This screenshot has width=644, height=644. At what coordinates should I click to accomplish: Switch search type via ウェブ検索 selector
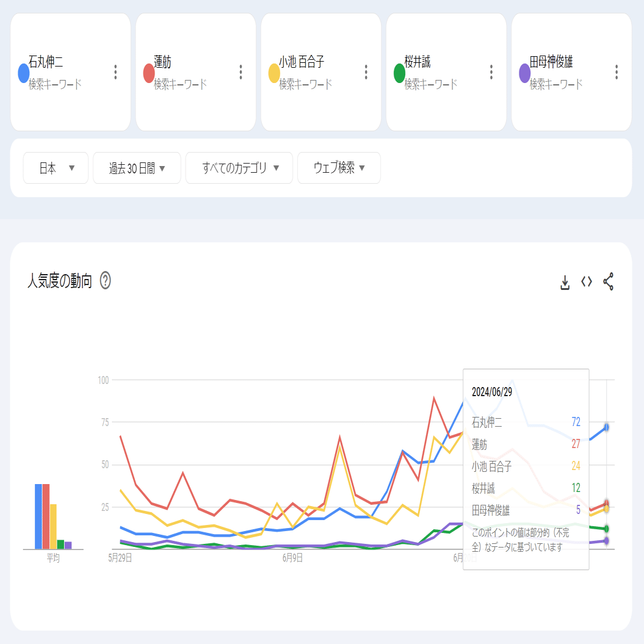coord(339,167)
